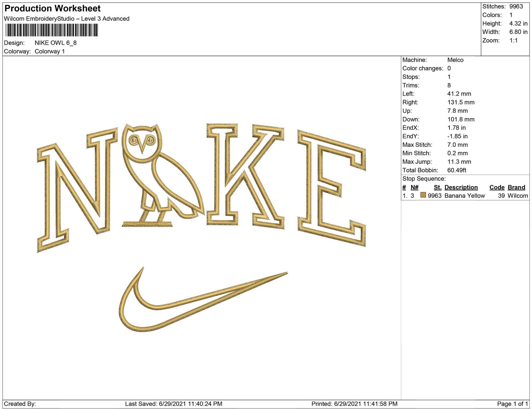The image size is (532, 409).
Task: Click the height value "4.32 in"
Action: tap(518, 24)
